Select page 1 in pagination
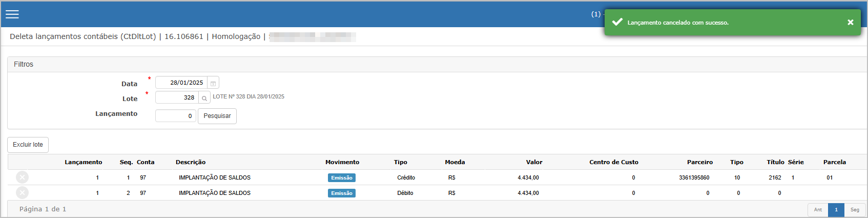This screenshot has width=868, height=218. click(x=836, y=210)
